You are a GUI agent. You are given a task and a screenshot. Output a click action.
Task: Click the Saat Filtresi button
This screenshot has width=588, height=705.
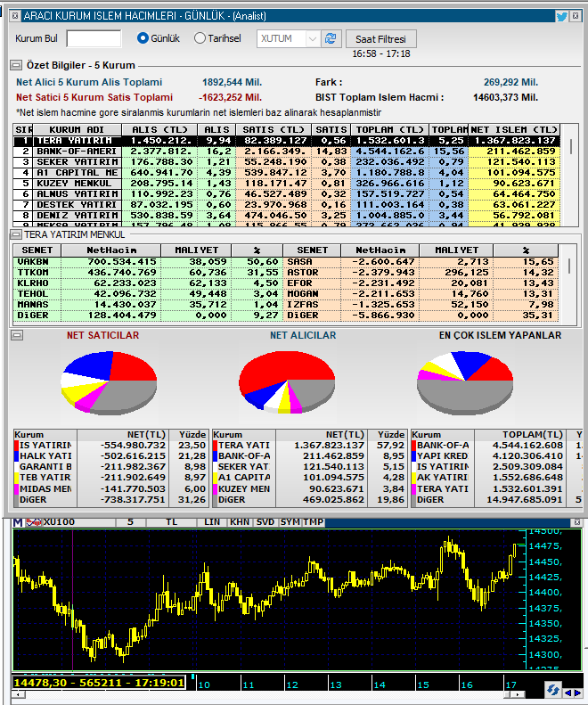[x=380, y=39]
